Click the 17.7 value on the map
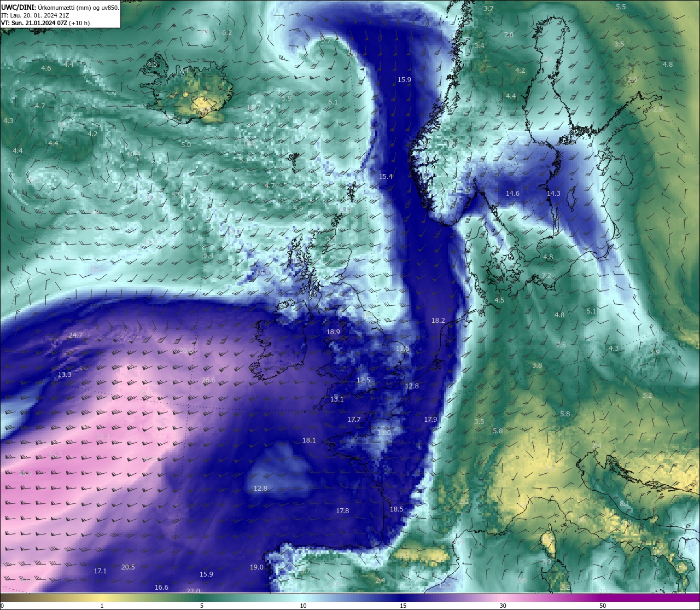The image size is (700, 610). pos(354,420)
